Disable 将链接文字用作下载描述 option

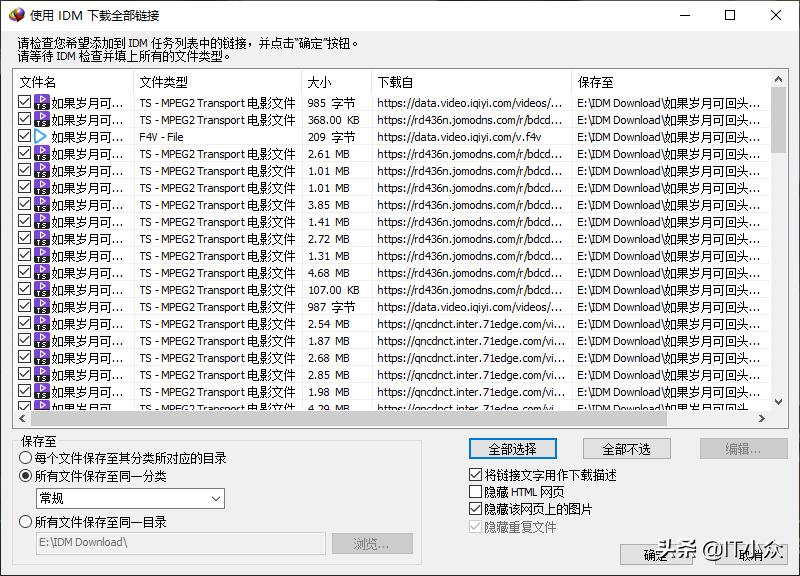click(x=476, y=475)
